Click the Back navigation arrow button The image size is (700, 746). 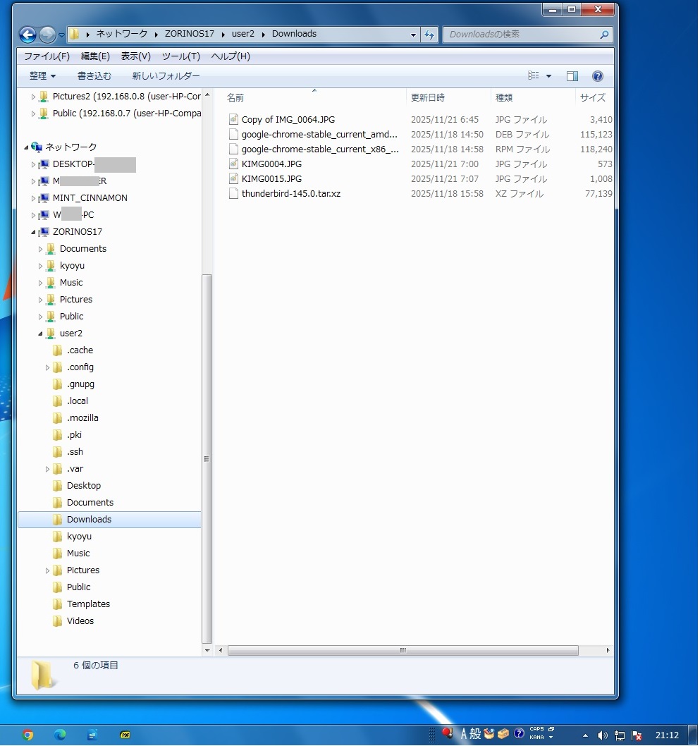point(27,34)
